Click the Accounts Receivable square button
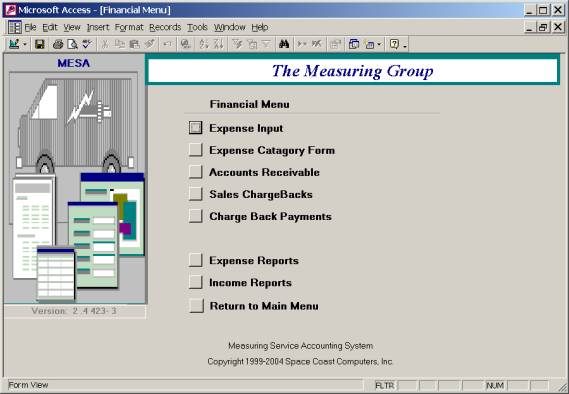This screenshot has height=394, width=569. coord(195,172)
